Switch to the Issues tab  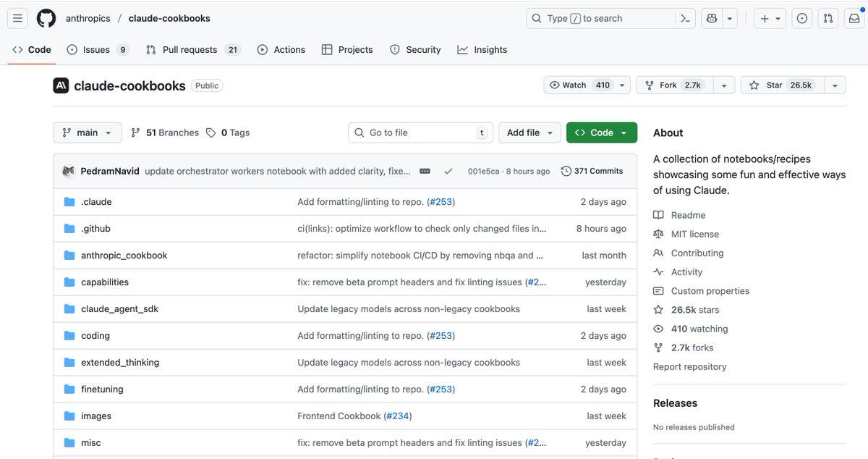point(97,49)
